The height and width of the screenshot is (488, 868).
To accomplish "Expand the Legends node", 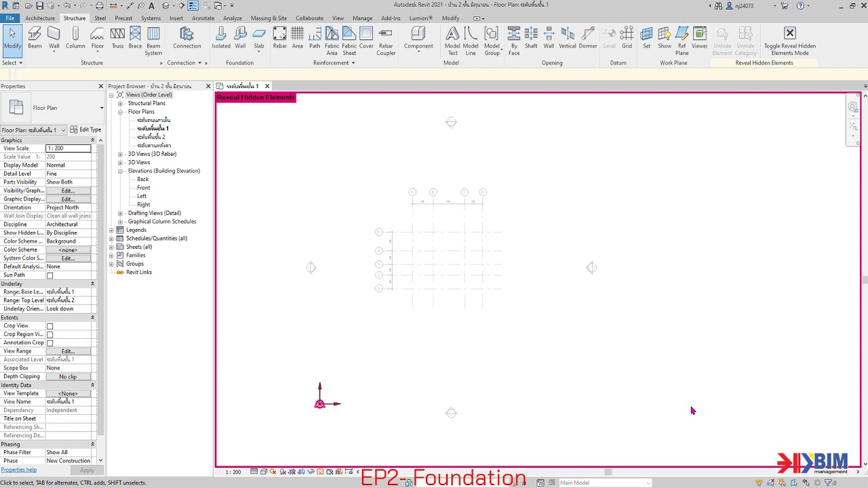I will point(111,230).
